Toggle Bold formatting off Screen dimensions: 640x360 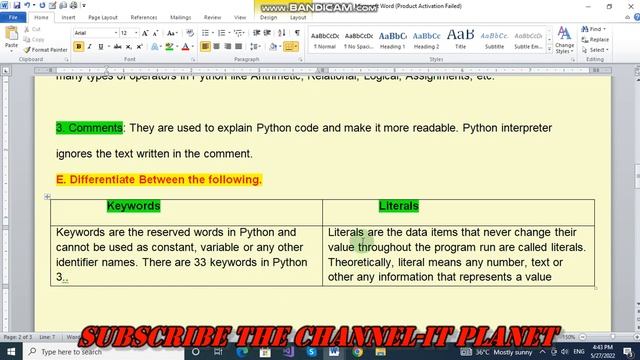pos(79,47)
